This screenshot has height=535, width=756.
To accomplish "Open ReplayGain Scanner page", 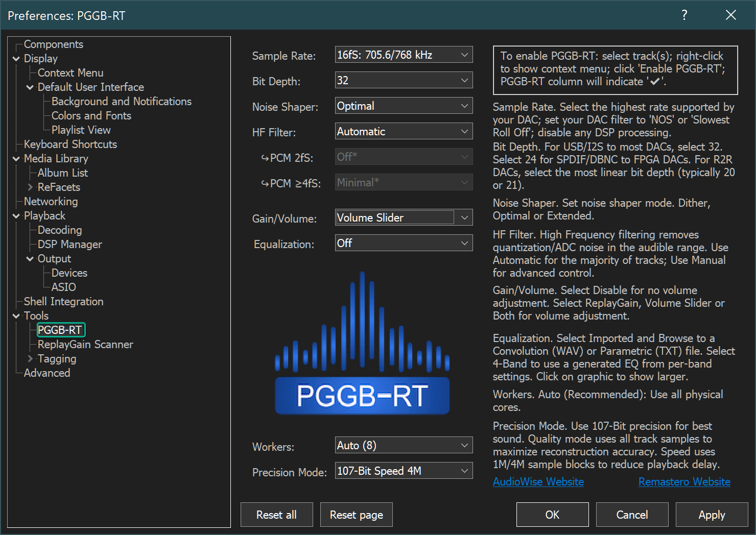I will (85, 345).
